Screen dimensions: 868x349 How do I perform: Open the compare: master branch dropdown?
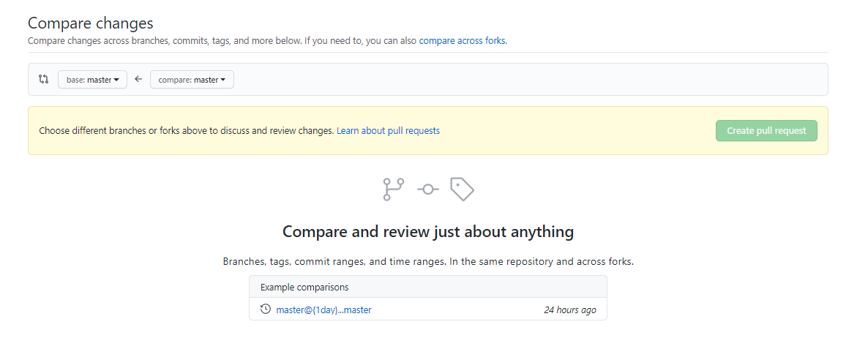(x=192, y=80)
